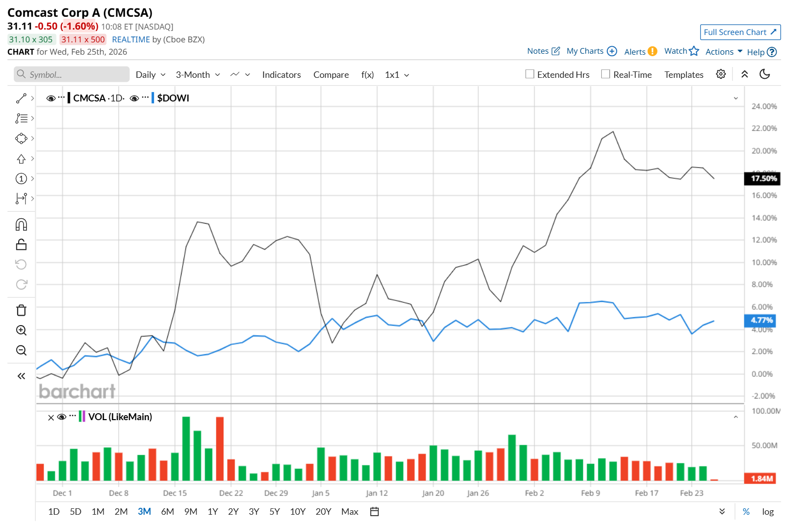The height and width of the screenshot is (529, 812).
Task: Select the 10Y range tab
Action: pos(298,512)
